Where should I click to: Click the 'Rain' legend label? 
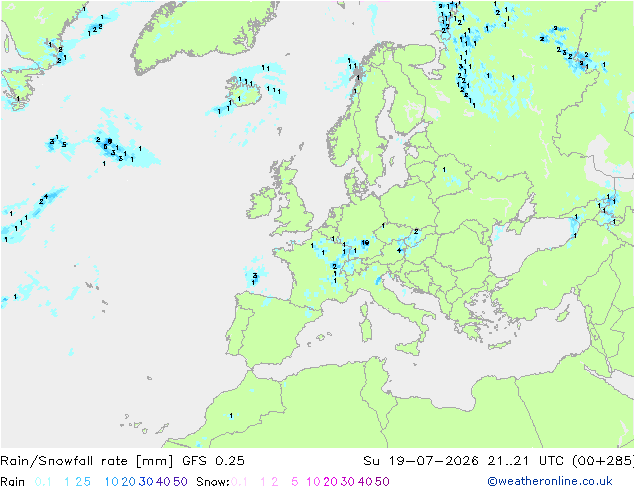point(13,482)
